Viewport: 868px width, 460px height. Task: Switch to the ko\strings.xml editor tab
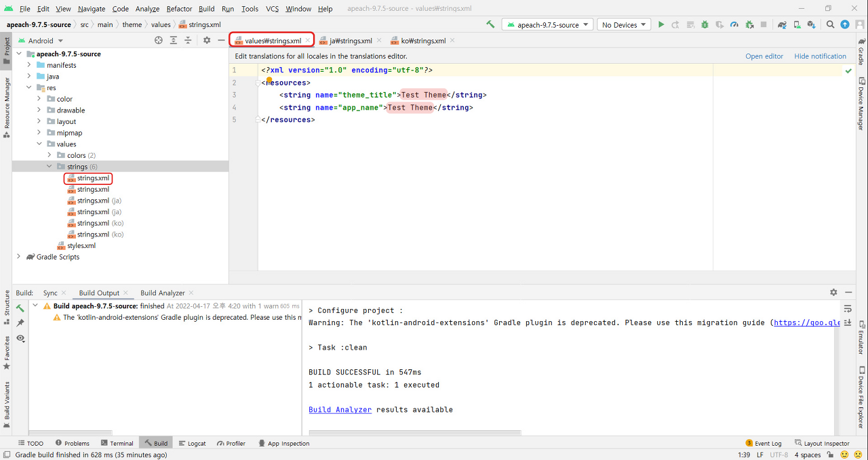coord(422,41)
